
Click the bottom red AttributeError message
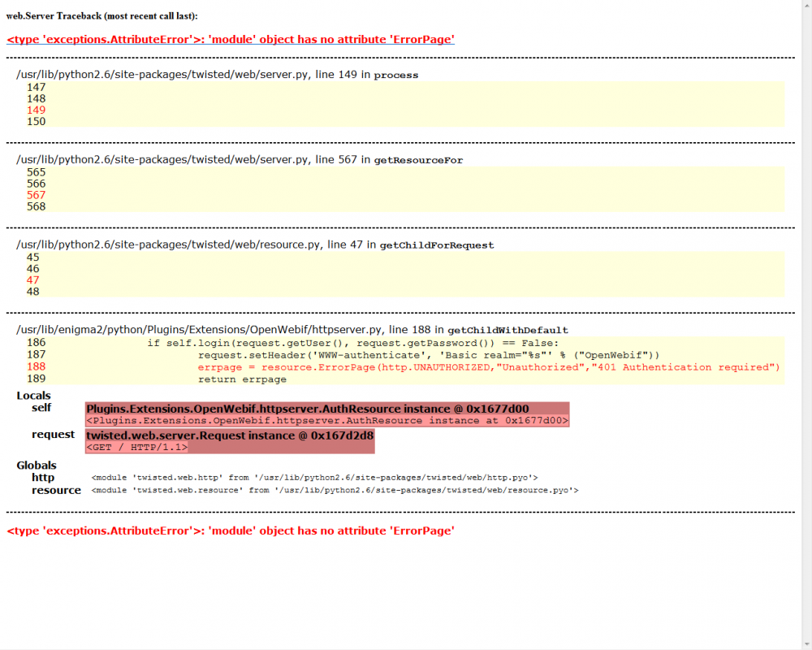[x=231, y=531]
